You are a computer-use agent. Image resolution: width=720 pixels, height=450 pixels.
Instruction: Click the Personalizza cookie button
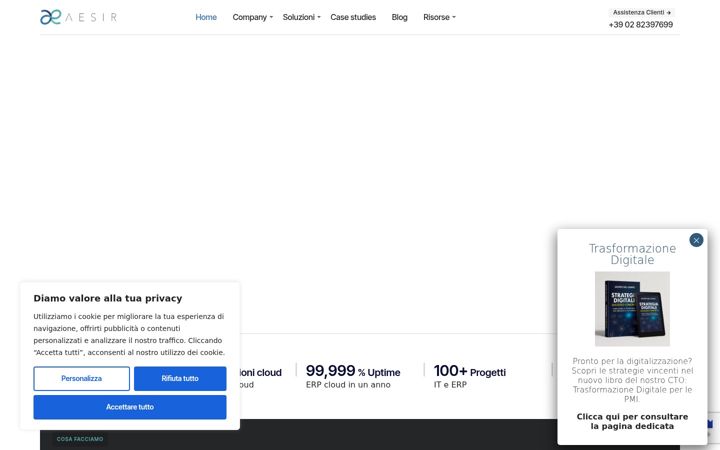[81, 378]
